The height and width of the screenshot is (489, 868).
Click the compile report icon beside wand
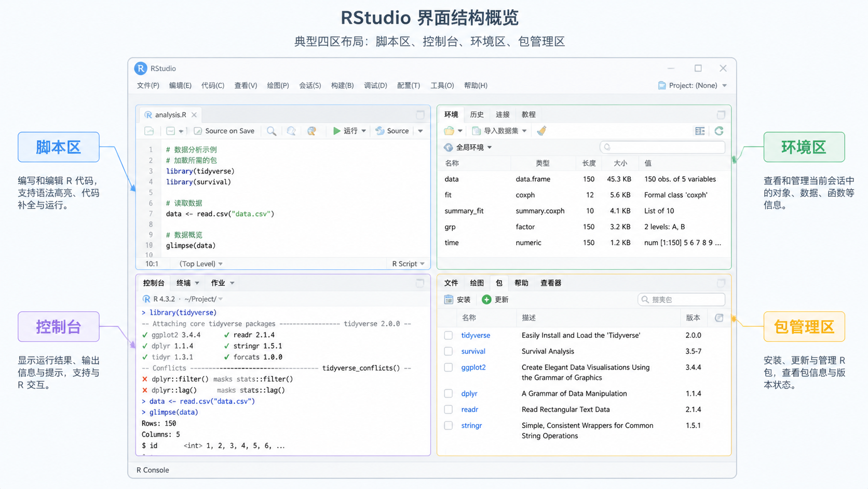point(311,131)
